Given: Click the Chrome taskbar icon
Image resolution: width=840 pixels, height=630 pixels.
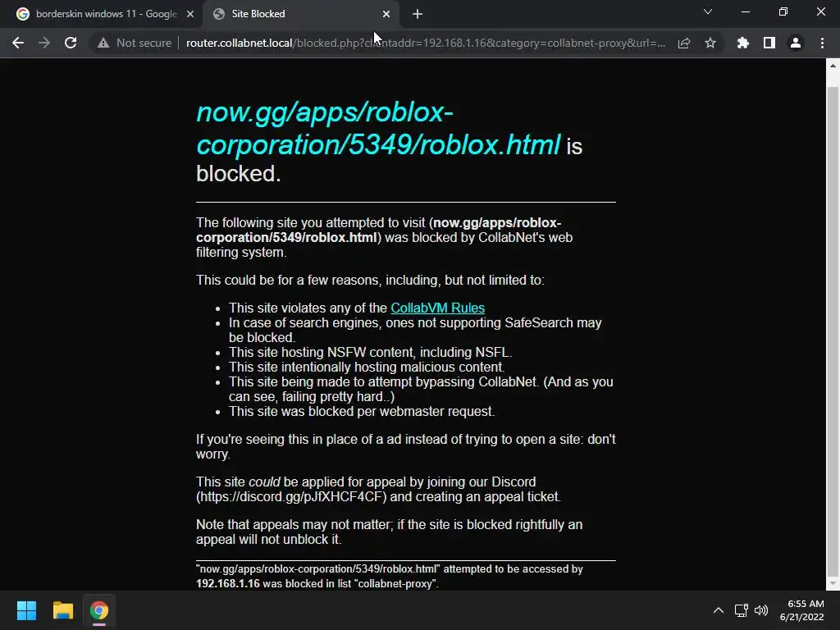Looking at the screenshot, I should [99, 610].
